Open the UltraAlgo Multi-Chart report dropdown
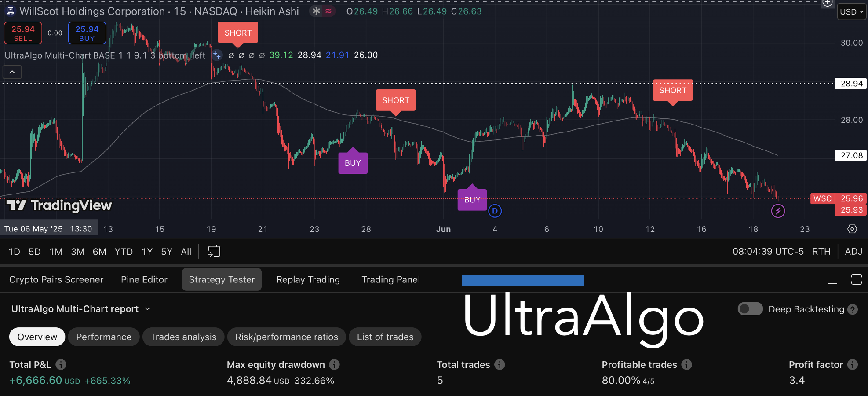Screen dimensions: 868x396 tap(81, 309)
